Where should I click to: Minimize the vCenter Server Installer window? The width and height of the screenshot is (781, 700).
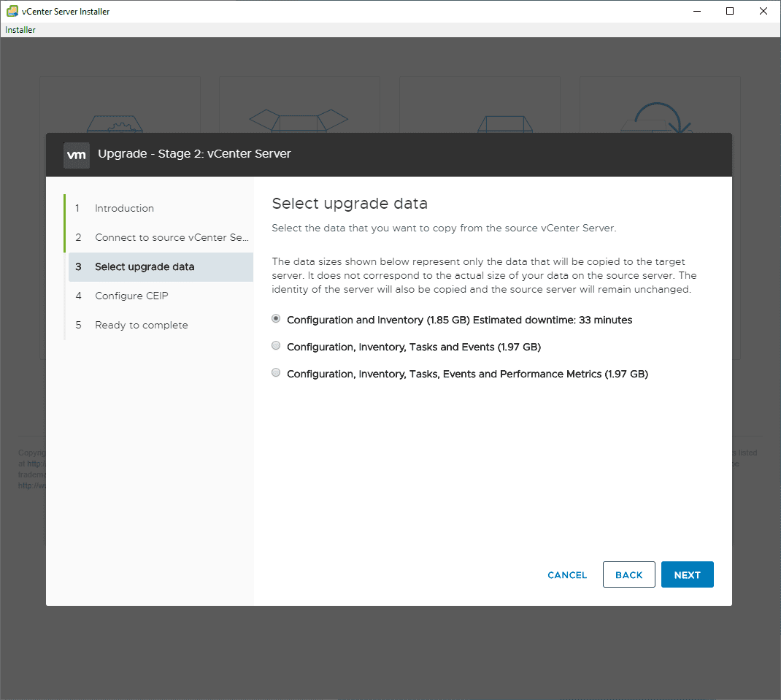click(696, 11)
